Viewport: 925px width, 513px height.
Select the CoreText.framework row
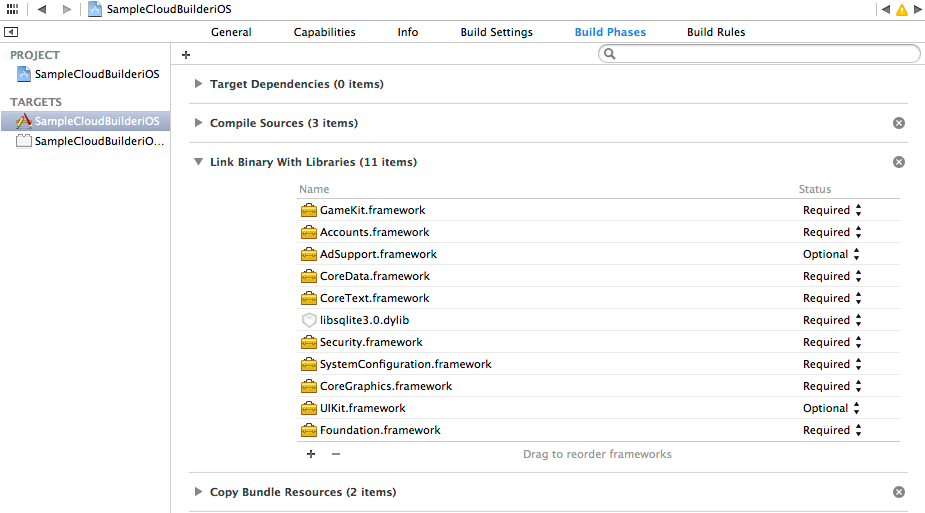click(598, 298)
